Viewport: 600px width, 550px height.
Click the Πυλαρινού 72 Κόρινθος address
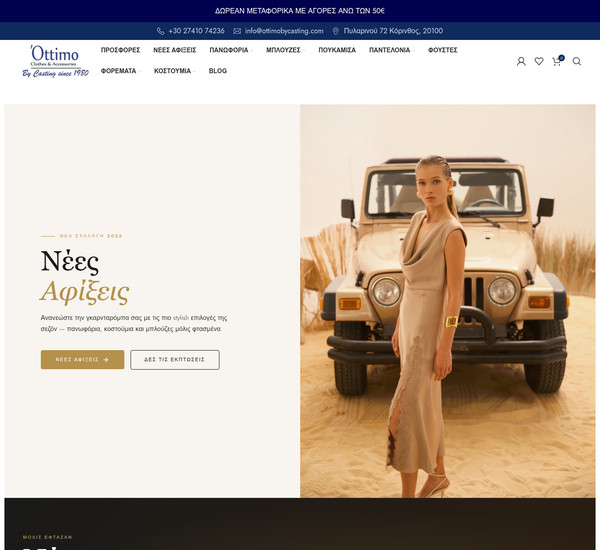point(393,31)
